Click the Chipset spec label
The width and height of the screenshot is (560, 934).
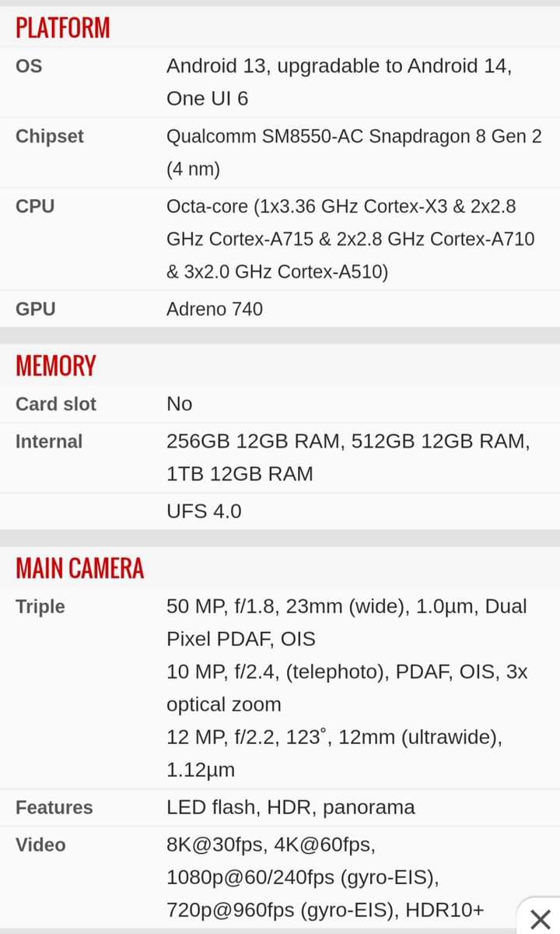(x=49, y=136)
